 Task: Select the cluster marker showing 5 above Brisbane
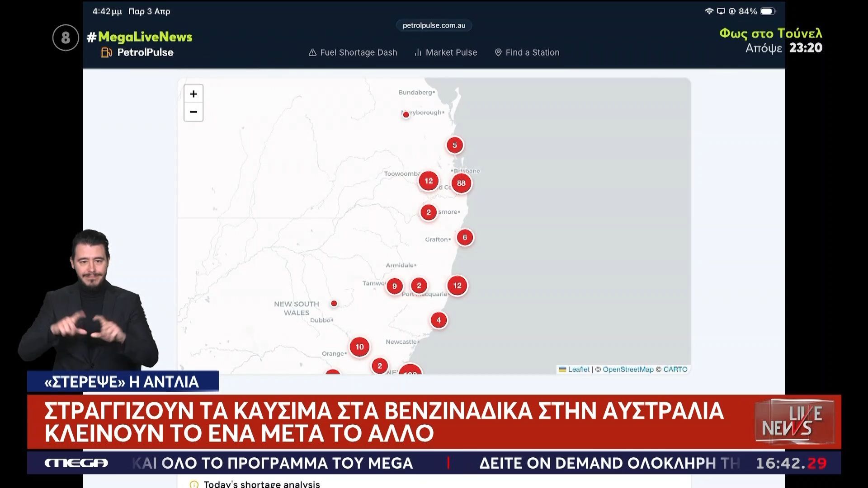click(455, 145)
